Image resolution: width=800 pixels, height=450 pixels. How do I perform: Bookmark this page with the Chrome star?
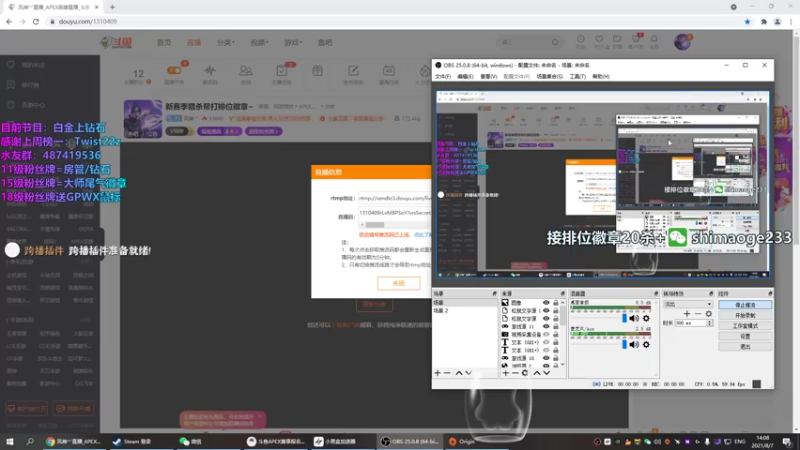tap(747, 21)
